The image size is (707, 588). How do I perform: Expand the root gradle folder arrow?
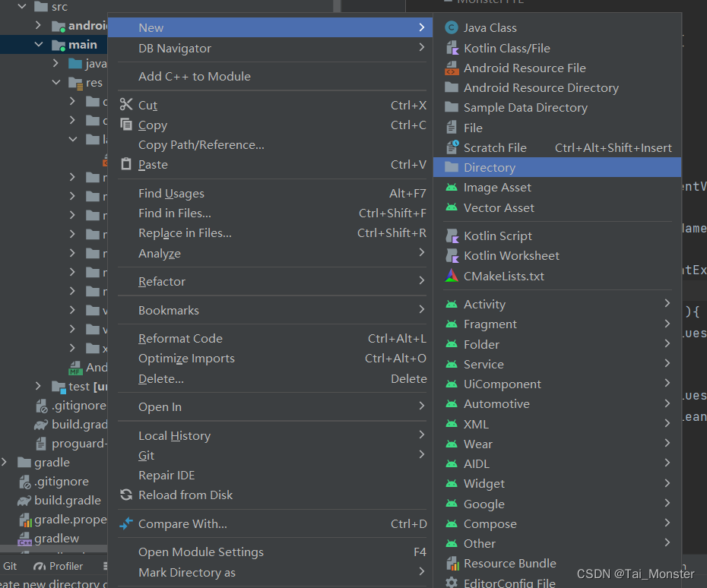tap(5, 463)
